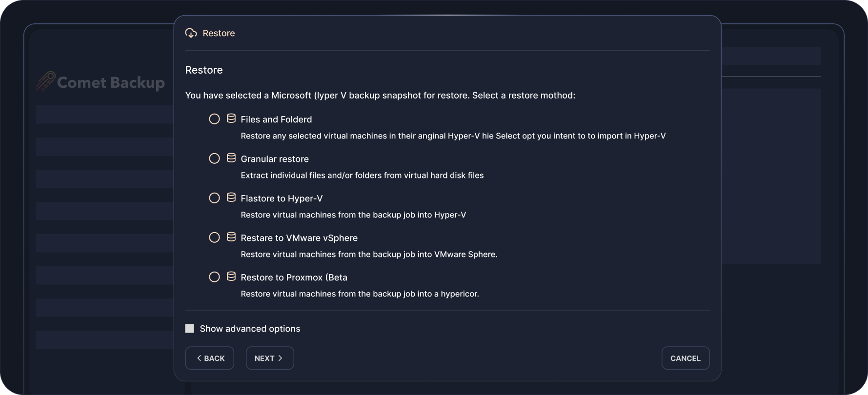The image size is (868, 395).
Task: Select the Restore to Proxmox radio button
Action: pyautogui.click(x=214, y=277)
